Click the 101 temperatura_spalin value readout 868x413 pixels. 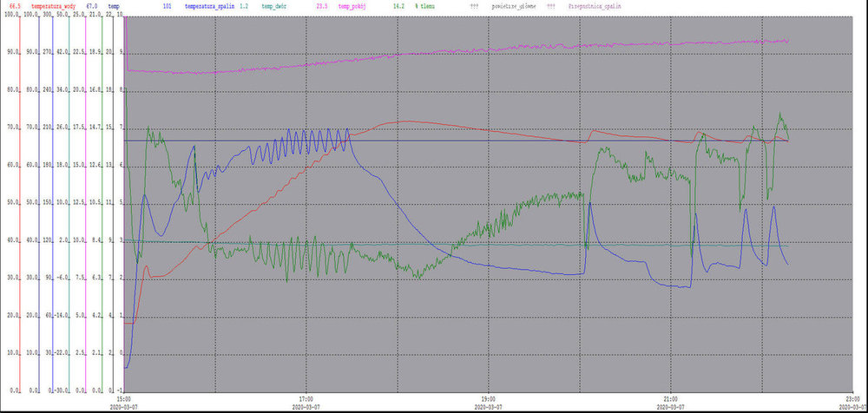(168, 6)
